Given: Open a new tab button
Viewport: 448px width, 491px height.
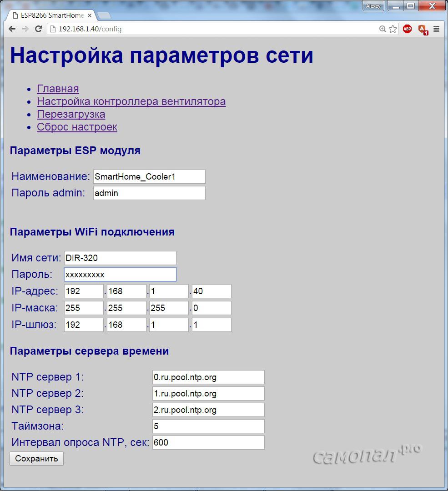Looking at the screenshot, I should pos(104,15).
